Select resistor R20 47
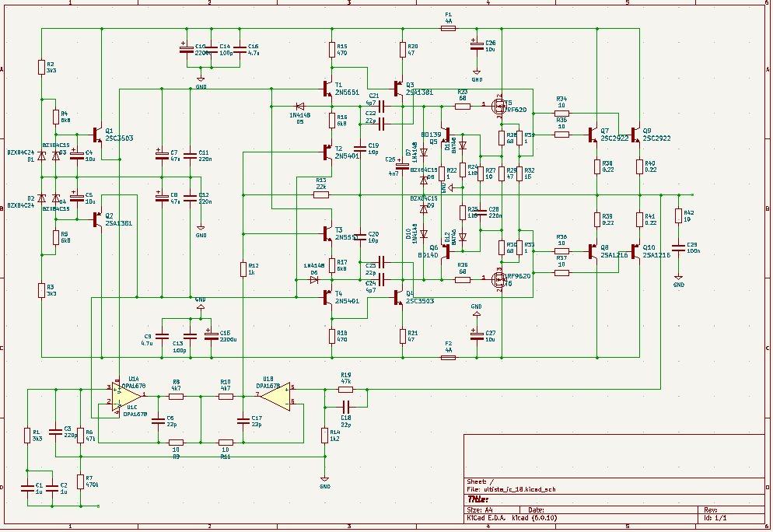Image resolution: width=773 pixels, height=532 pixels. coord(403,49)
